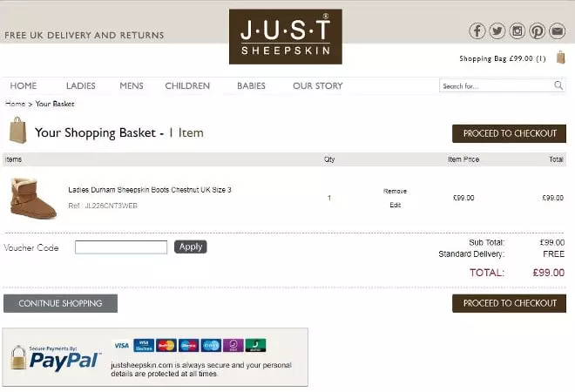Viewport: 575px width, 392px height.
Task: Click the Sub Total: label
Action: pyautogui.click(x=487, y=242)
